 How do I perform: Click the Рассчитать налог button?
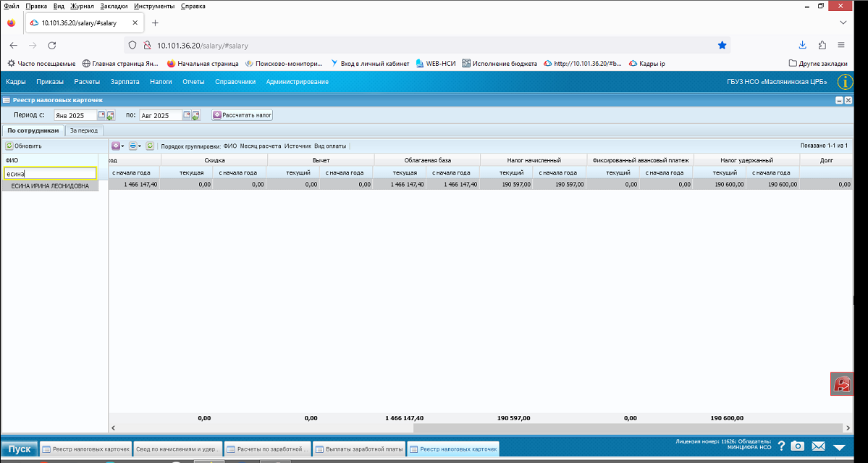[x=243, y=115]
